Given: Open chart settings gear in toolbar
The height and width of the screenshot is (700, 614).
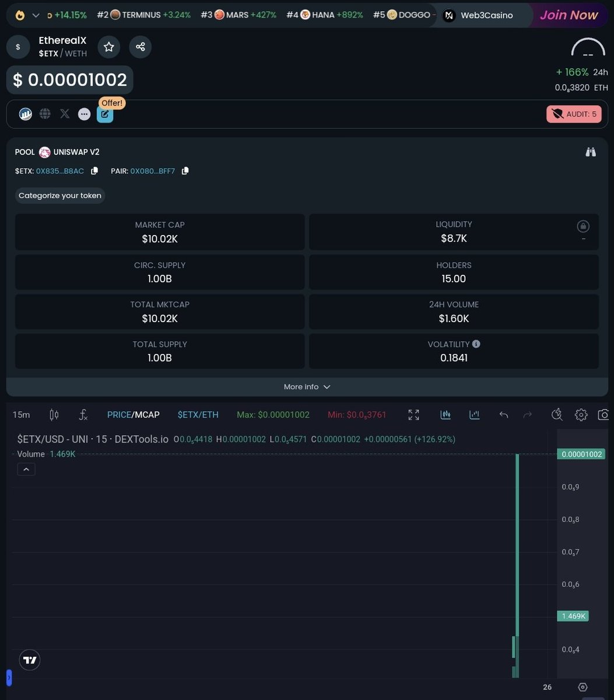Looking at the screenshot, I should (581, 415).
